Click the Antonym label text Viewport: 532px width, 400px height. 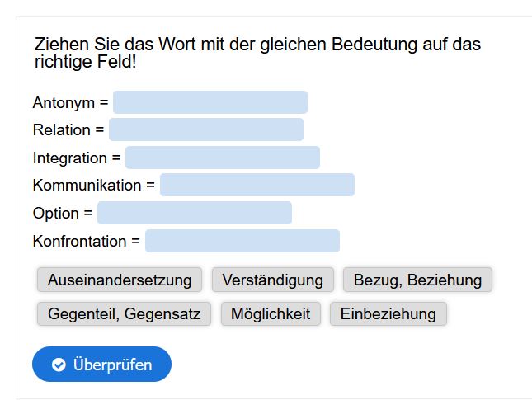(x=64, y=102)
